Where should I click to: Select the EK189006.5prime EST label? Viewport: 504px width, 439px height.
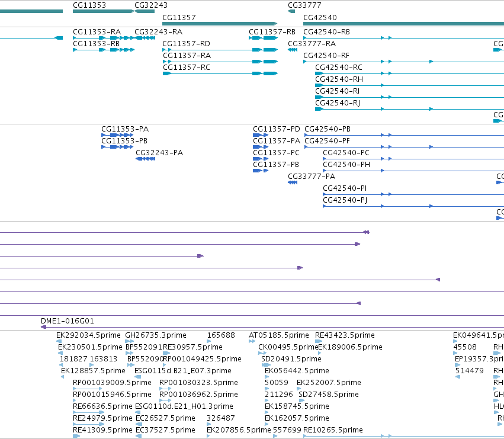click(x=350, y=347)
